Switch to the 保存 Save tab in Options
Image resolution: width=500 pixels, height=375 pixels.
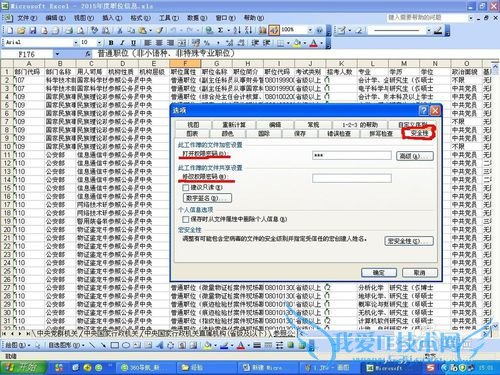[300, 134]
